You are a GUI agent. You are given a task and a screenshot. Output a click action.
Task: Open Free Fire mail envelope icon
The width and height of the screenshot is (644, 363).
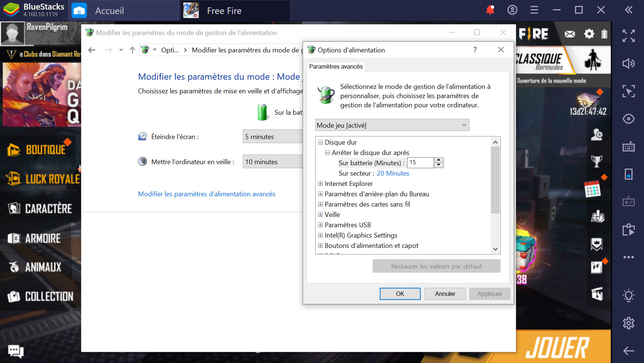pyautogui.click(x=570, y=34)
